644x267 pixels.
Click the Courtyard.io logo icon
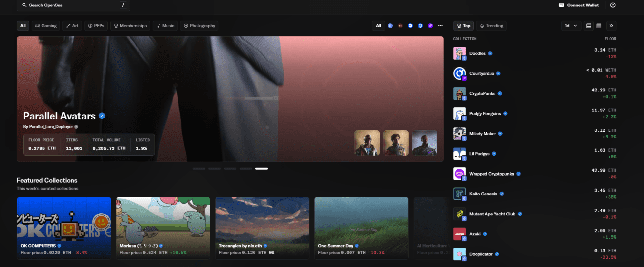(459, 73)
